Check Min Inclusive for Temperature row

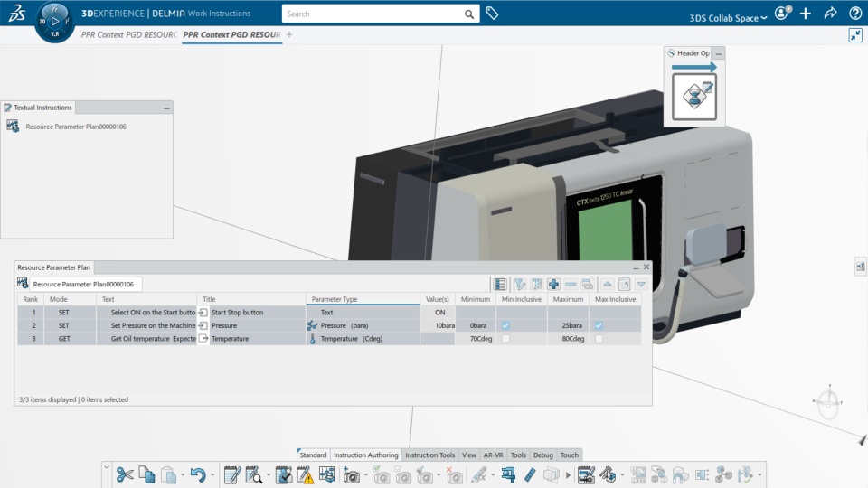coord(506,339)
